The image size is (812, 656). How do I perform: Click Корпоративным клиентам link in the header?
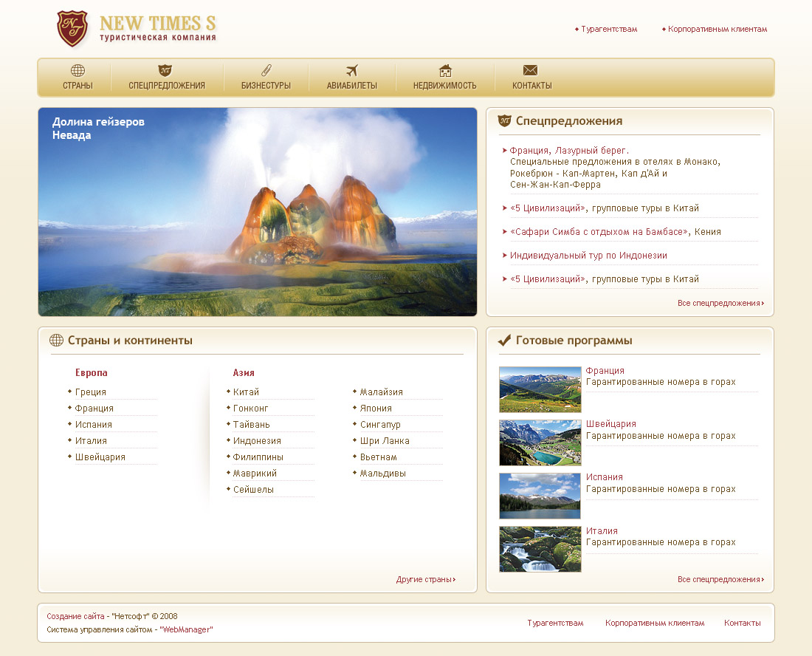(718, 29)
